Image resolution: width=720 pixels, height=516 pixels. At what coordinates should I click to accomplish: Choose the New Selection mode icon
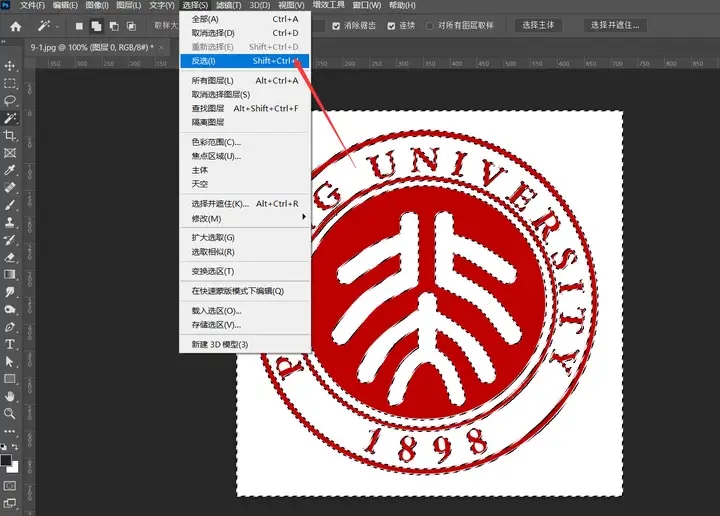tap(79, 26)
